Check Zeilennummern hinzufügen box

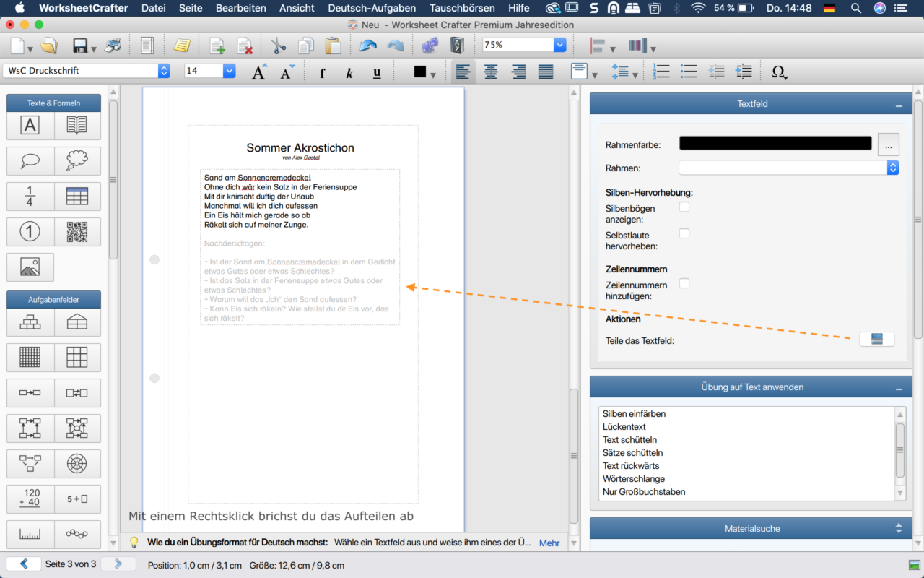(x=684, y=283)
